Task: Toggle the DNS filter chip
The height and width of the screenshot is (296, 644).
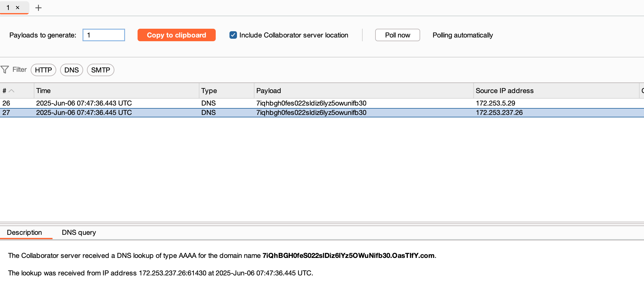Action: [72, 70]
